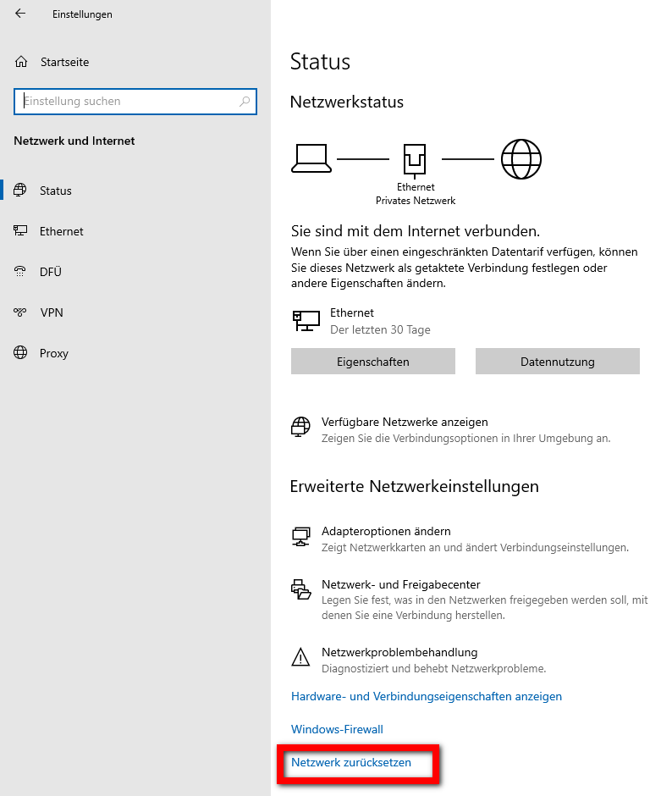Open Adapteroptionen ändern

[386, 531]
